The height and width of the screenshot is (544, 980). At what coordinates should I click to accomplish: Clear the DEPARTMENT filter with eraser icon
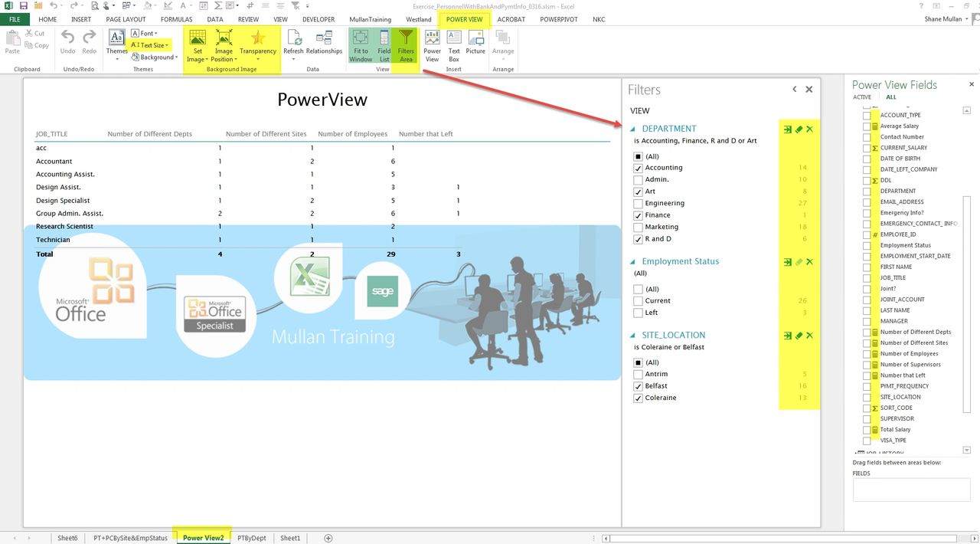[x=799, y=129]
